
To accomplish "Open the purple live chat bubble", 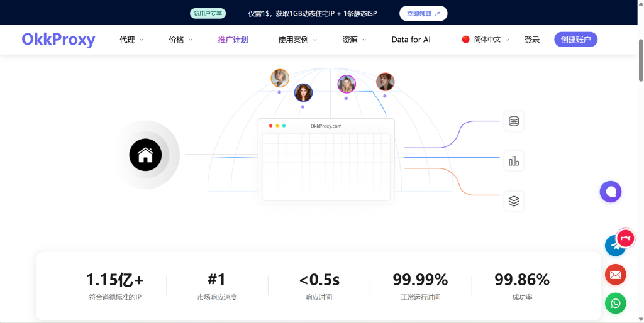I will (610, 192).
